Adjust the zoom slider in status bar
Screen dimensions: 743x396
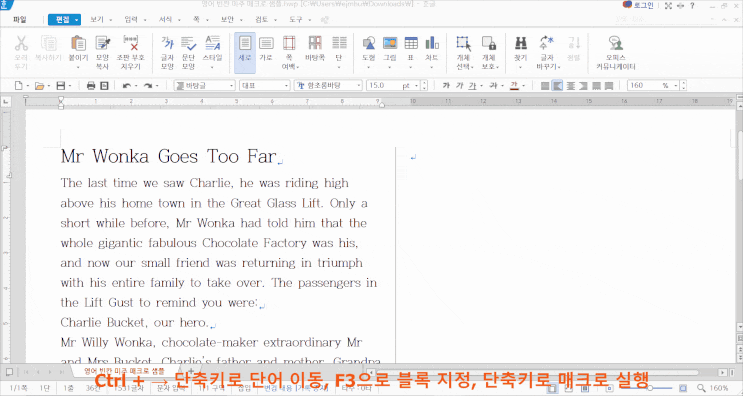pyautogui.click(x=651, y=387)
